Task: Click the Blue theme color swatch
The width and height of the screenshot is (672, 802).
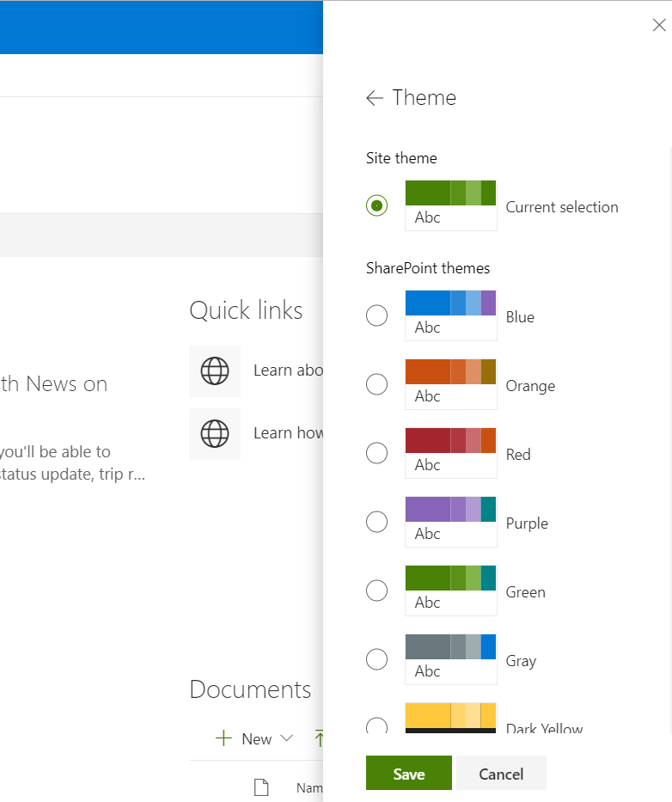Action: 450,315
